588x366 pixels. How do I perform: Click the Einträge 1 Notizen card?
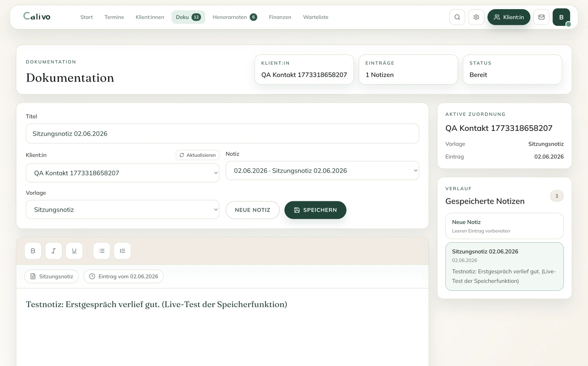408,70
